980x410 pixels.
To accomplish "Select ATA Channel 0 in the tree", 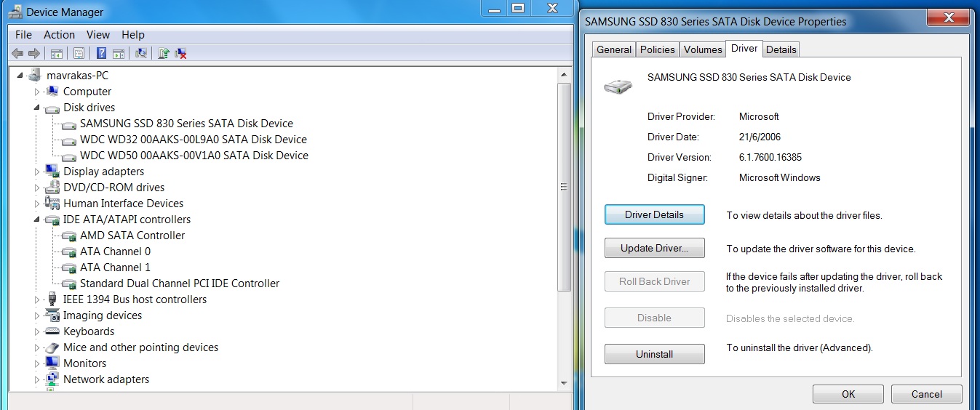I will (x=115, y=251).
